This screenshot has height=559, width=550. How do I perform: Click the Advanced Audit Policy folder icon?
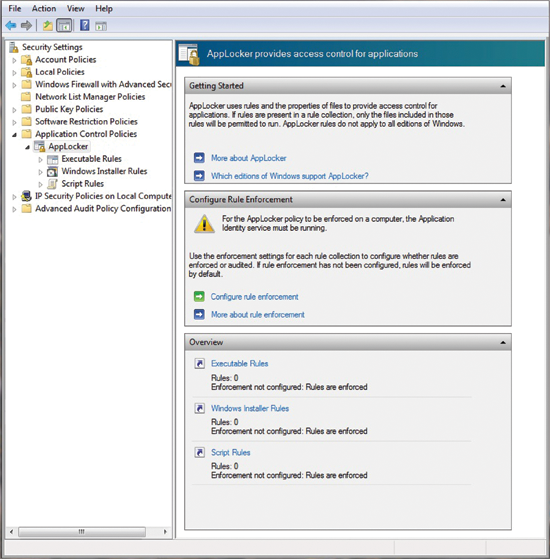coord(26,209)
